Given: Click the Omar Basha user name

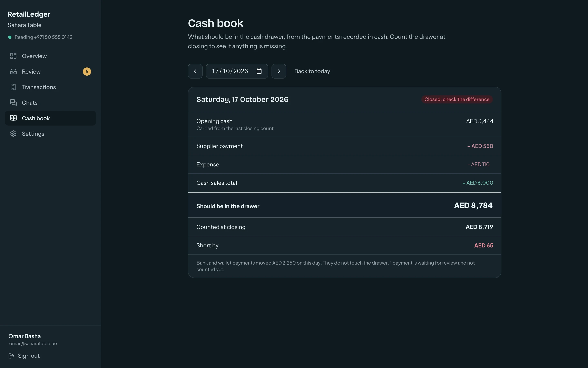Looking at the screenshot, I should [x=24, y=336].
